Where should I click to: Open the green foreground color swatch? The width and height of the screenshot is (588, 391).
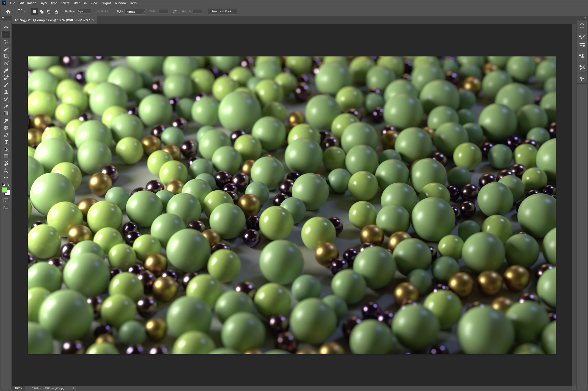(x=4, y=190)
